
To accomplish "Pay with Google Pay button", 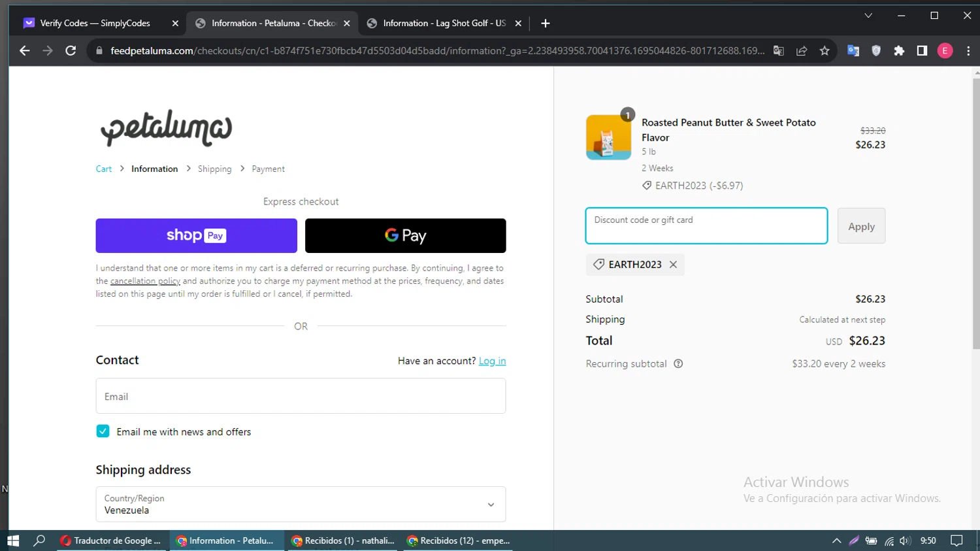I will pyautogui.click(x=406, y=235).
